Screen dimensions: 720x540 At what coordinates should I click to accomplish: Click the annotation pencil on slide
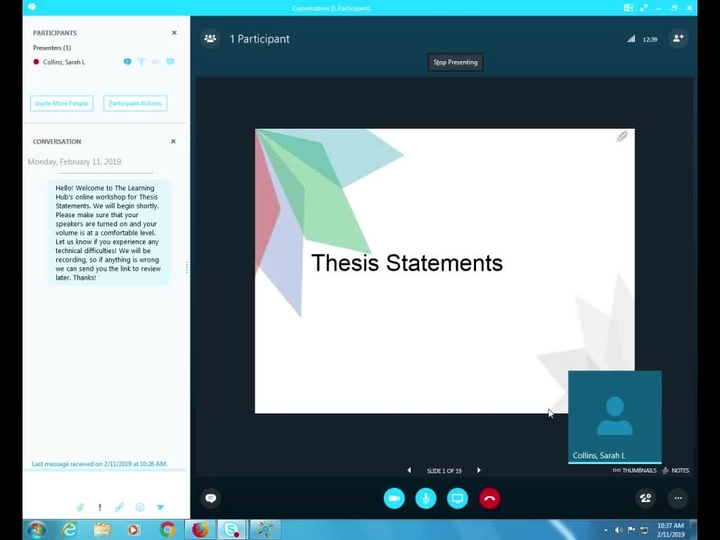click(622, 137)
